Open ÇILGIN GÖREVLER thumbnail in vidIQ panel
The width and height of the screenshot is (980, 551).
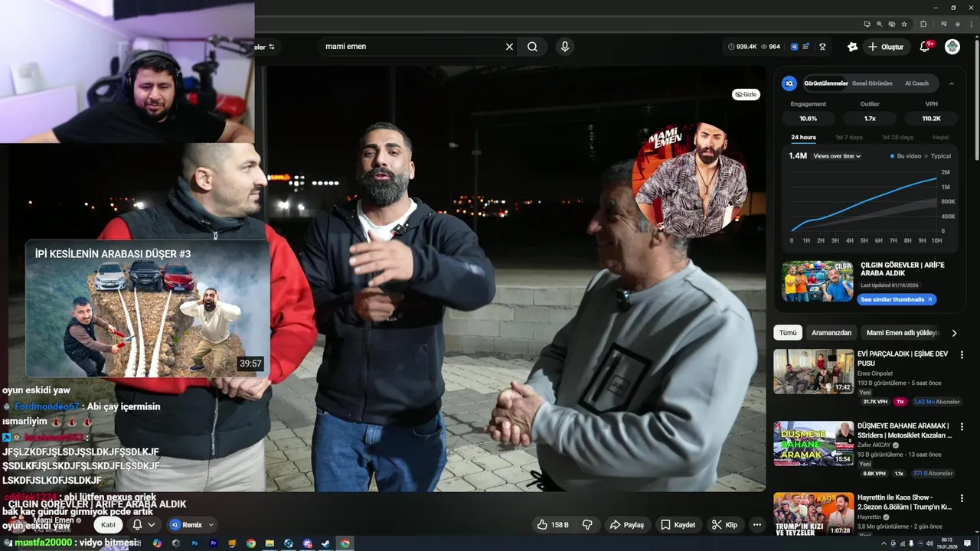point(817,282)
